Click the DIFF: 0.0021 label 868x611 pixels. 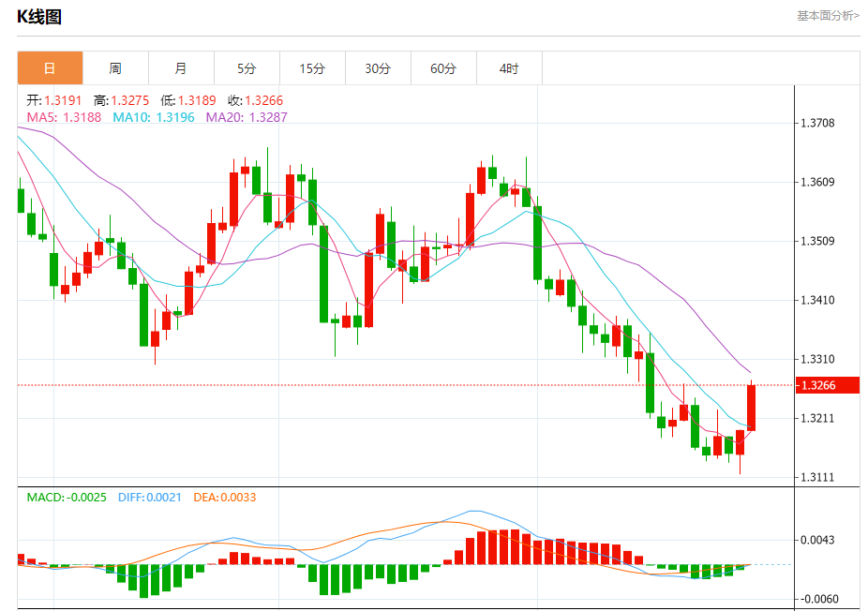pos(150,497)
